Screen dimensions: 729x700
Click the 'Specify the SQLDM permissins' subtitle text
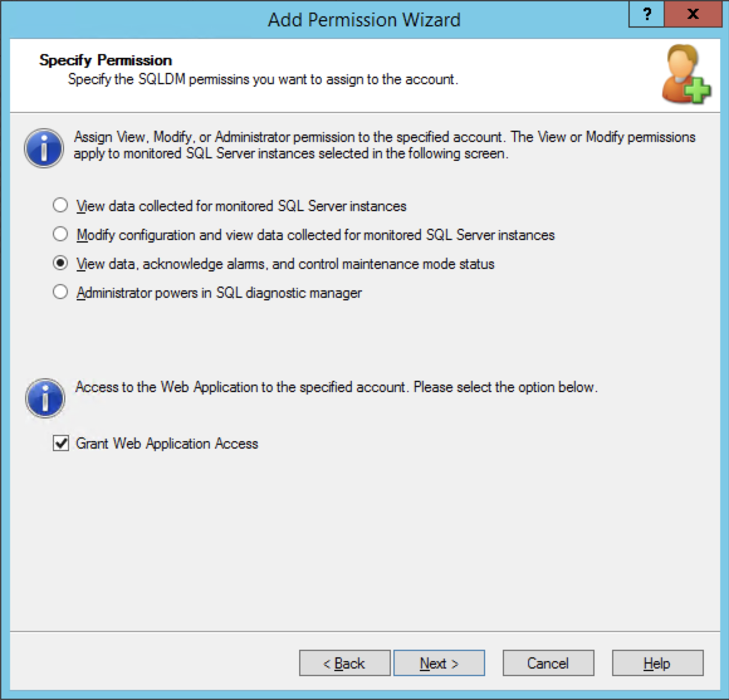[263, 80]
